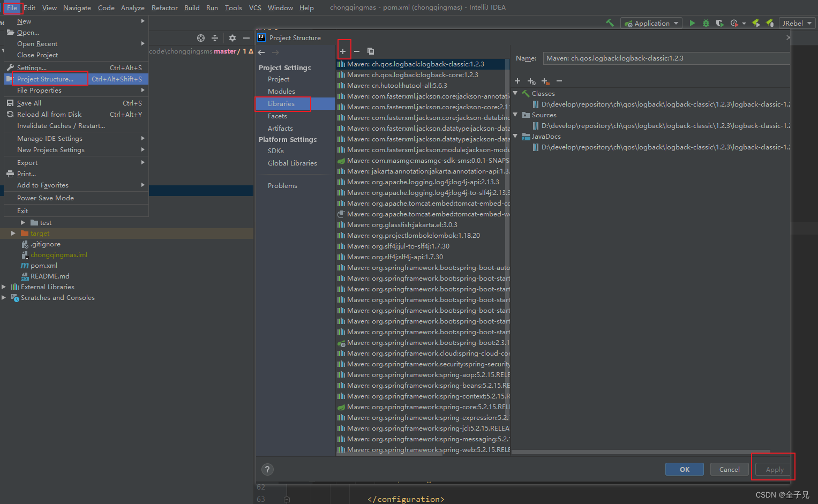818x504 pixels.
Task: Select README.md in project tree
Action: click(50, 276)
